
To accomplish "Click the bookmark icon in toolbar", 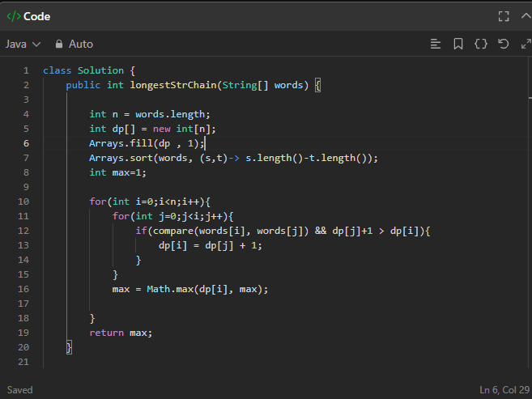I will tap(458, 44).
